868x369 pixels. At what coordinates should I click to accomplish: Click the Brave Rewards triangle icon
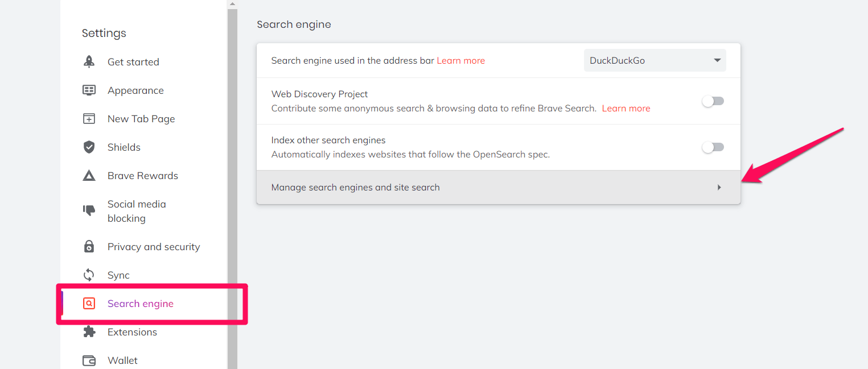[89, 176]
